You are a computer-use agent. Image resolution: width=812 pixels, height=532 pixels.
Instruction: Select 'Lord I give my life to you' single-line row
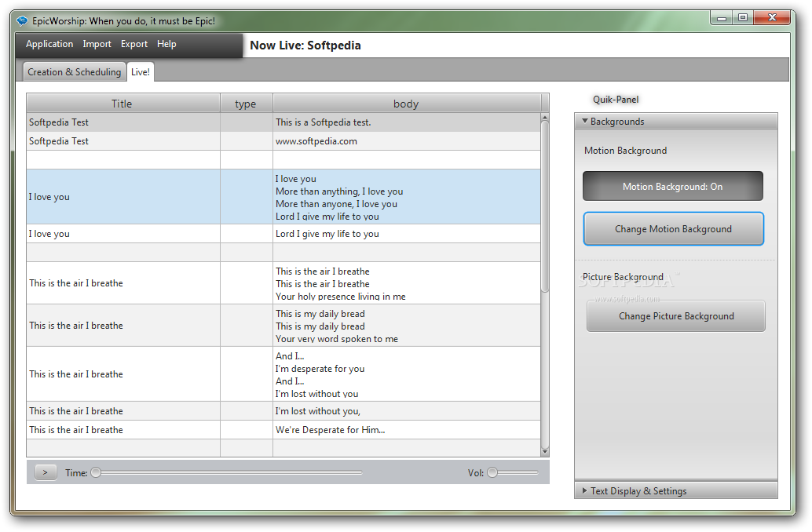[283, 233]
